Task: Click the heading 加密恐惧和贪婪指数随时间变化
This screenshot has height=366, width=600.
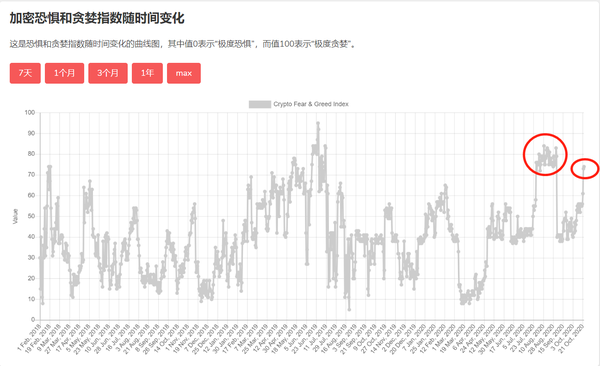Action: pyautogui.click(x=97, y=18)
